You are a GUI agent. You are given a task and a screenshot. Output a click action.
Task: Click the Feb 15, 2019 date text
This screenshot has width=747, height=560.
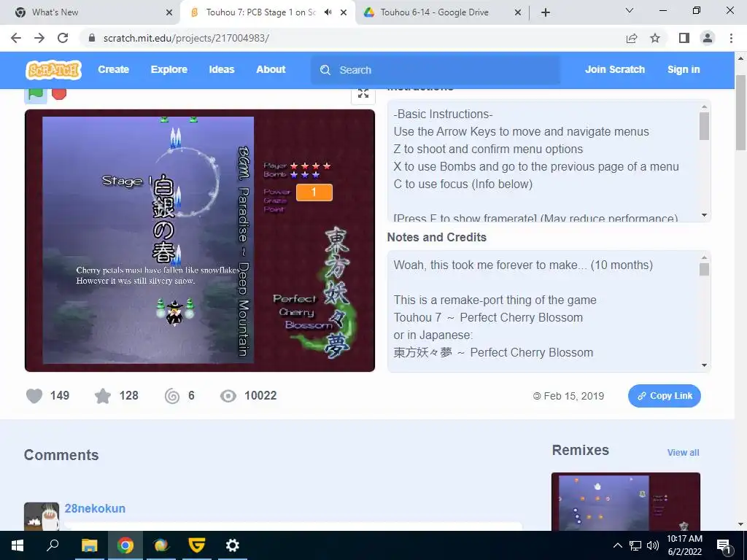pos(573,396)
